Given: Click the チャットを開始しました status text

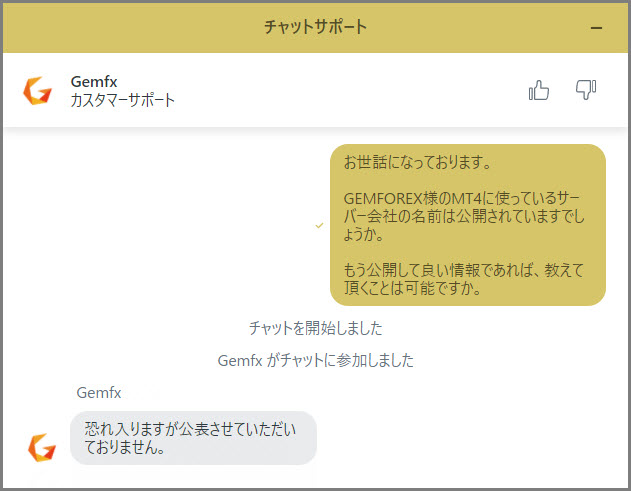Looking at the screenshot, I should point(316,328).
